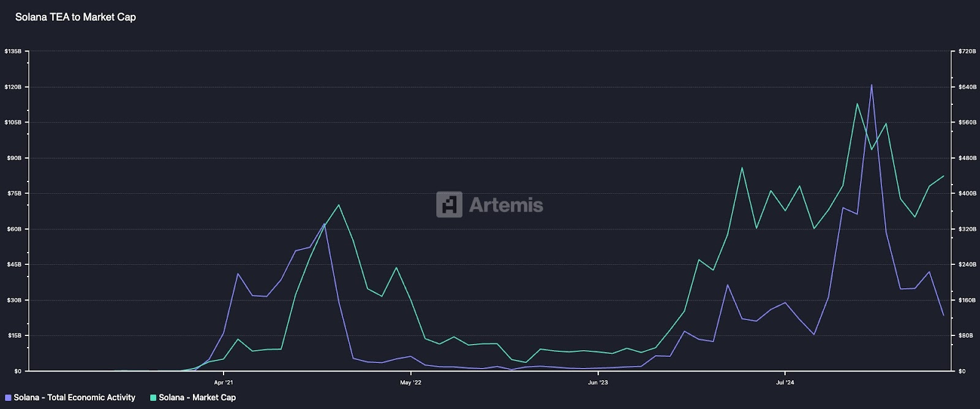Click the May '22 date label
Image resolution: width=980 pixels, height=409 pixels.
pos(410,383)
